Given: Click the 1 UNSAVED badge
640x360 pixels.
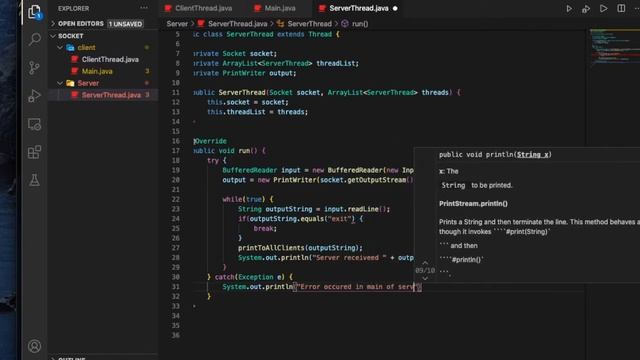Looking at the screenshot, I should pyautogui.click(x=125, y=24).
